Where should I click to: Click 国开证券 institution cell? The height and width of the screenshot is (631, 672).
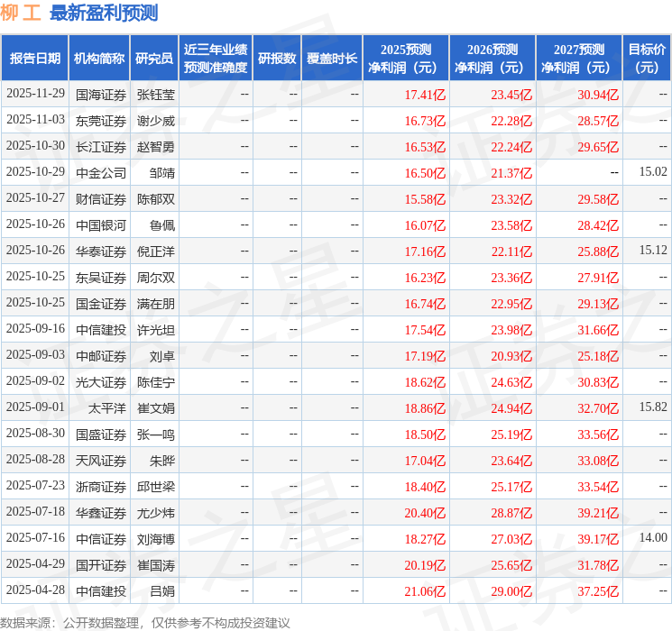click(101, 565)
